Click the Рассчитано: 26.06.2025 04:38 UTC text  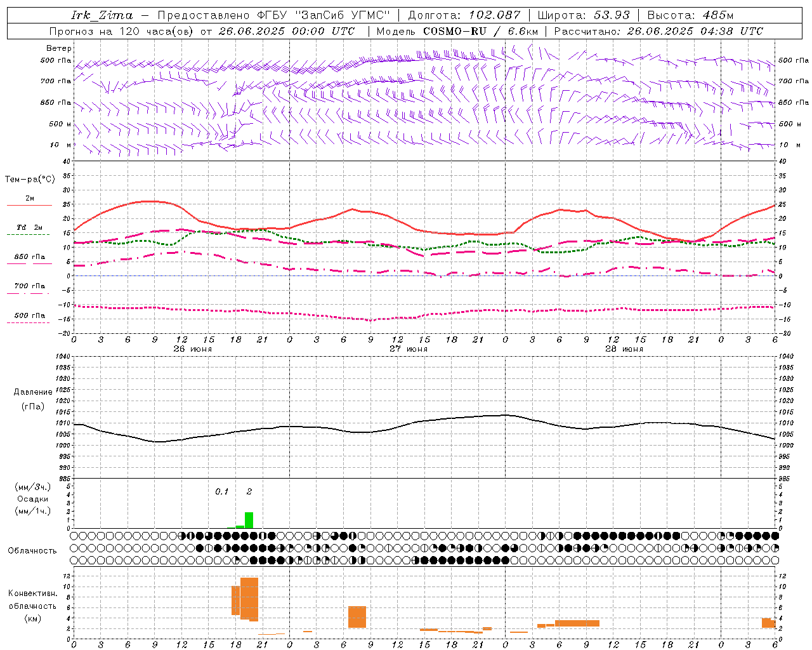[658, 31]
